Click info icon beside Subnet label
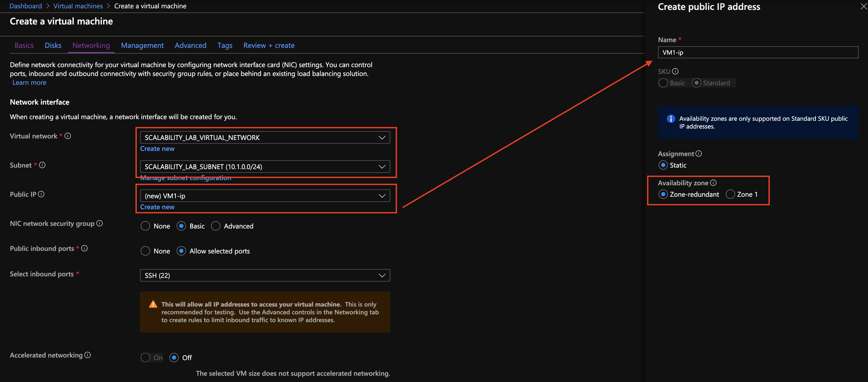 click(42, 165)
